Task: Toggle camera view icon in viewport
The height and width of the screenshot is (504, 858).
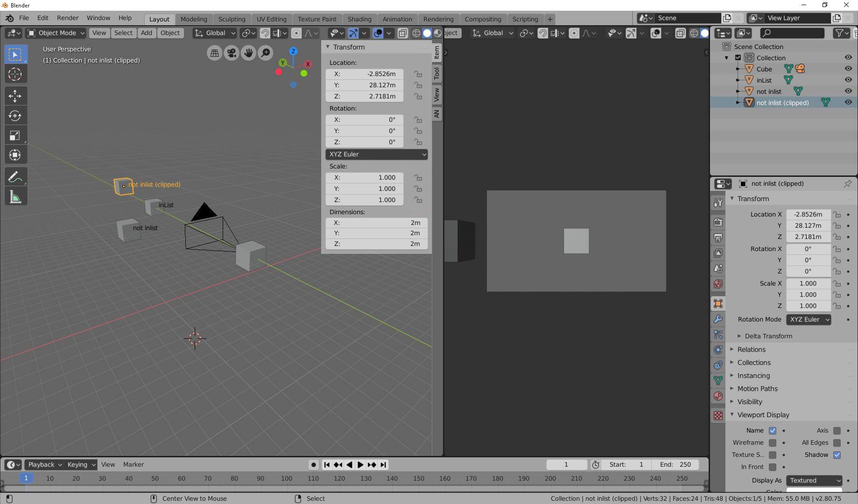Action: (x=232, y=53)
